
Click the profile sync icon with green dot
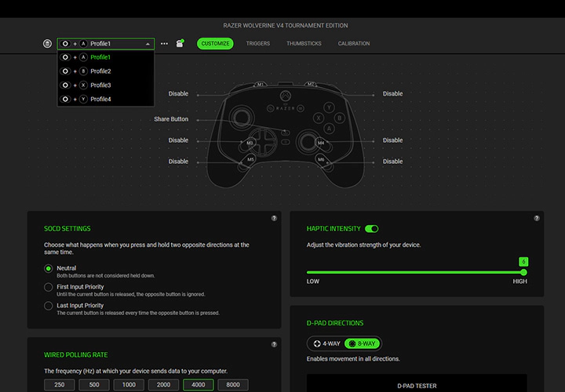click(180, 43)
